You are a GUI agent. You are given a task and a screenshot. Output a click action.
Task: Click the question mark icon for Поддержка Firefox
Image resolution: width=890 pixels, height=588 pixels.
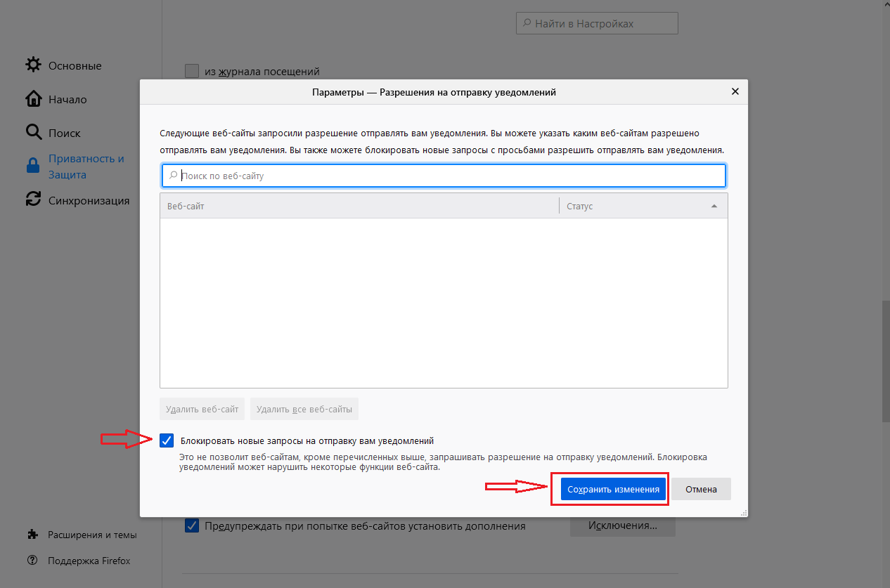32,561
